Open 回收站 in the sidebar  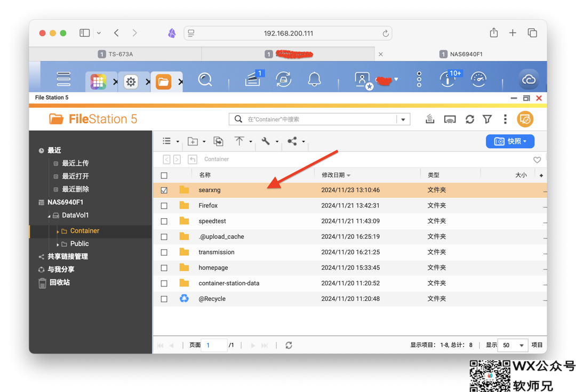click(x=60, y=283)
